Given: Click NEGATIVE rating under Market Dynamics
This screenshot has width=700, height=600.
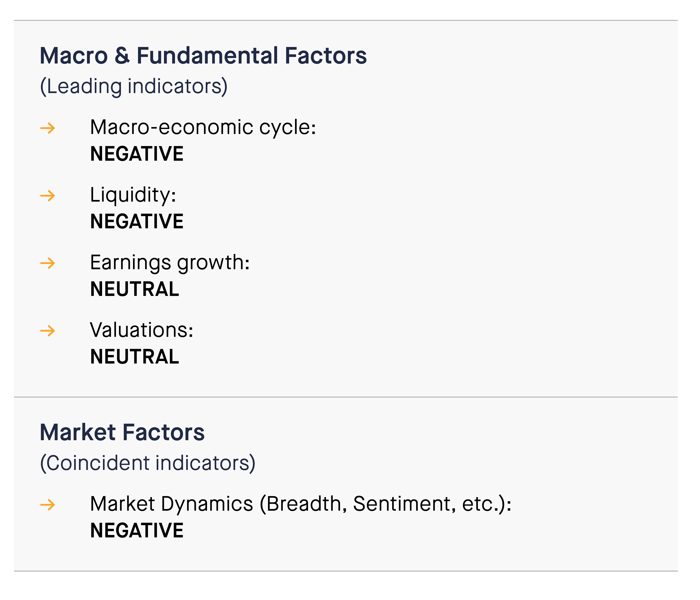Looking at the screenshot, I should point(137,531).
